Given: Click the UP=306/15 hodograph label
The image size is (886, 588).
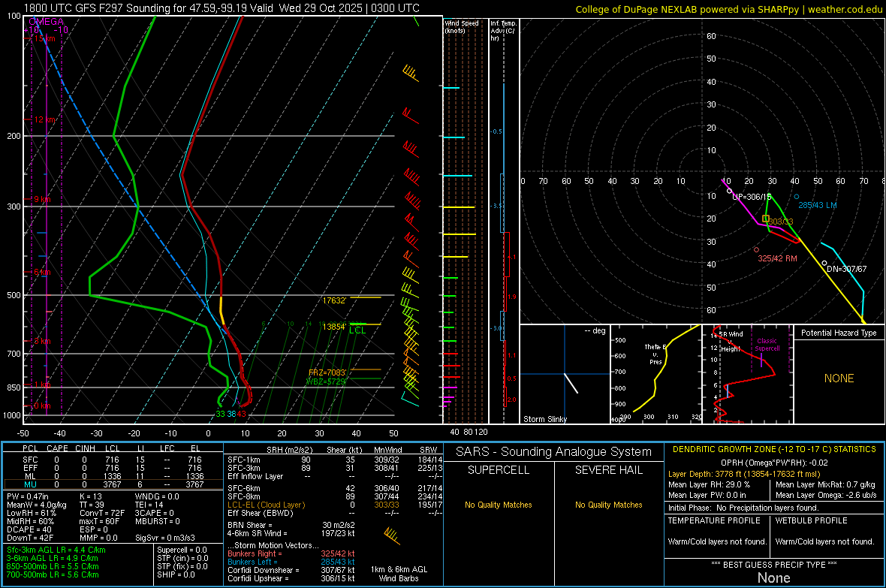Looking at the screenshot, I should [752, 197].
